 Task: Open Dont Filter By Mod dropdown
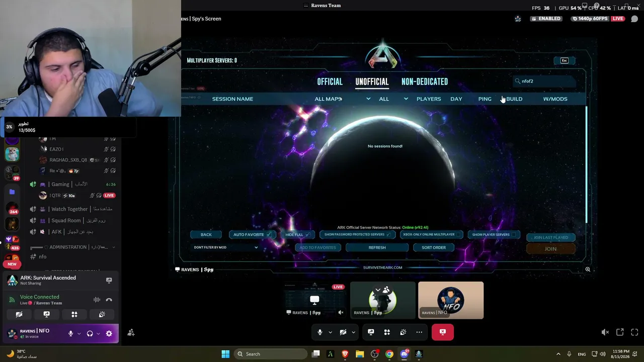coord(226,247)
